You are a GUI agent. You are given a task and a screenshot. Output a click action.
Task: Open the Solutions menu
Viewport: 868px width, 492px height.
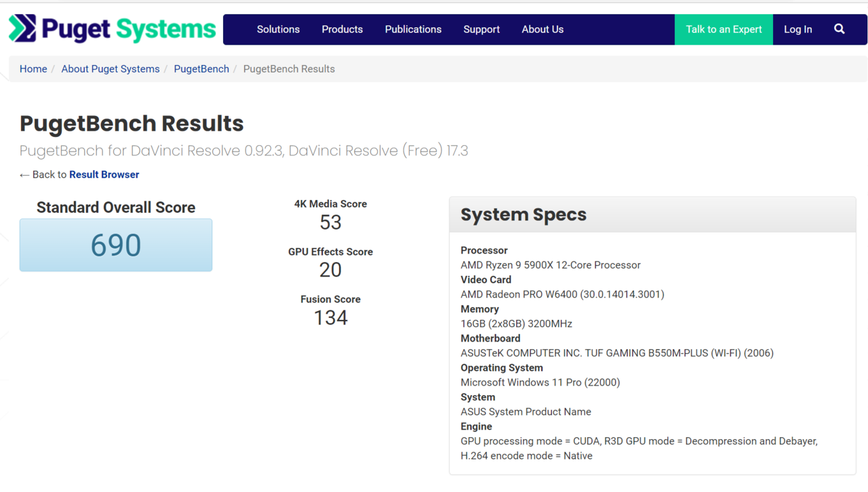278,29
